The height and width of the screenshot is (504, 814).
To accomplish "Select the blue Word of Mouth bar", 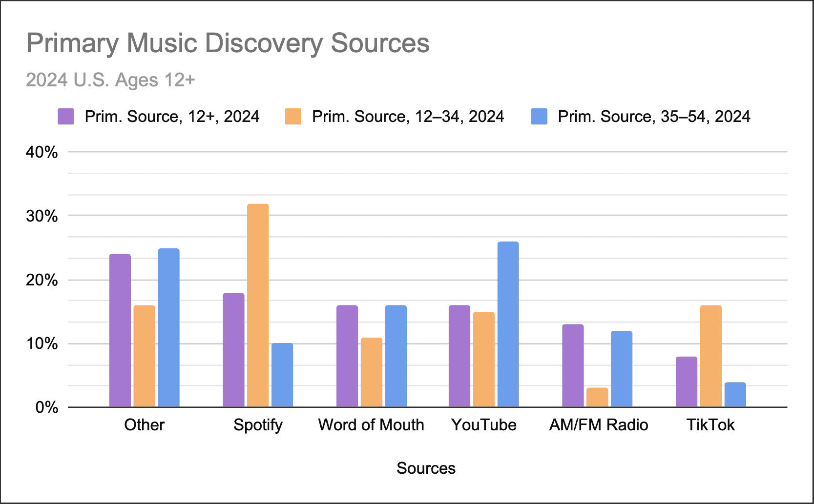I will coord(396,356).
